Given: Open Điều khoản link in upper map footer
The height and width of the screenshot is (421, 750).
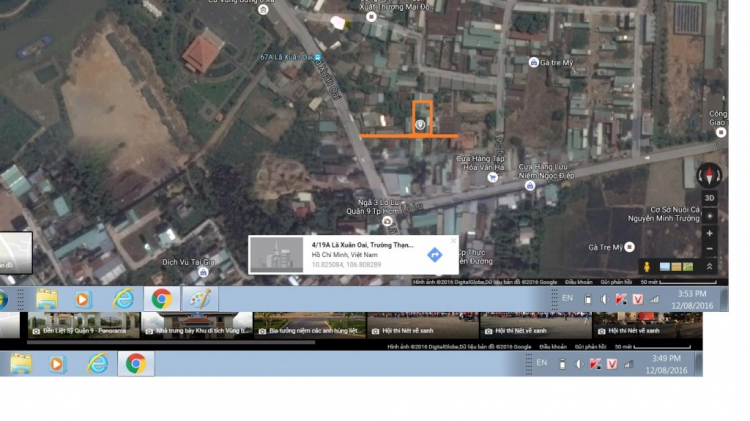Looking at the screenshot, I should tap(578, 282).
